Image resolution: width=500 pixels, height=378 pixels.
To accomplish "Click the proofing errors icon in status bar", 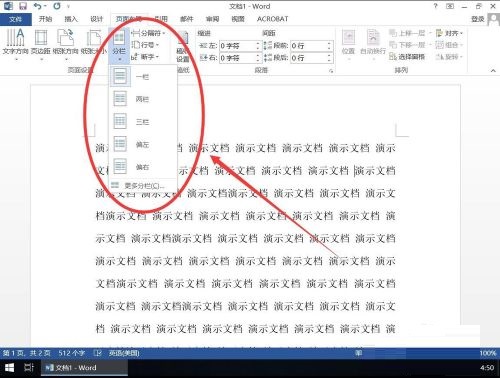I will pos(98,353).
